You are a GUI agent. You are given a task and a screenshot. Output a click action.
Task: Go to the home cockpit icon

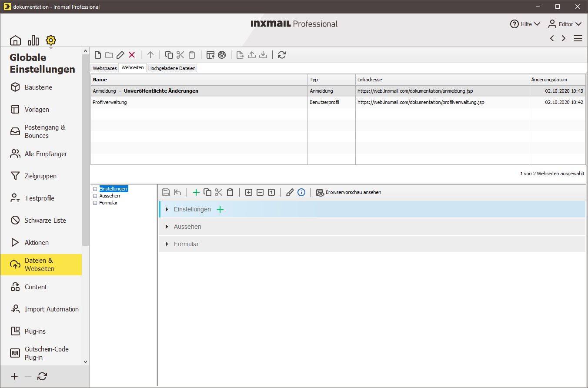coord(15,40)
